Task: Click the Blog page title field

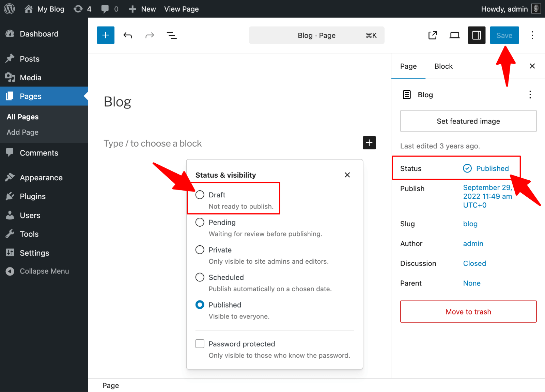Action: pos(118,102)
